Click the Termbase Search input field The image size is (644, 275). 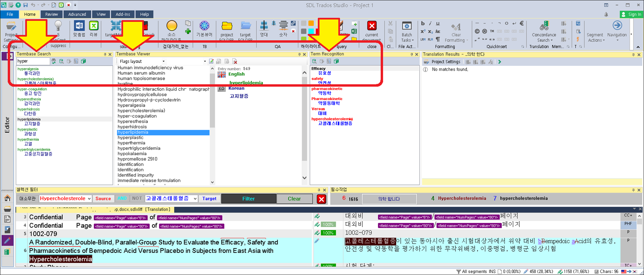(x=33, y=61)
